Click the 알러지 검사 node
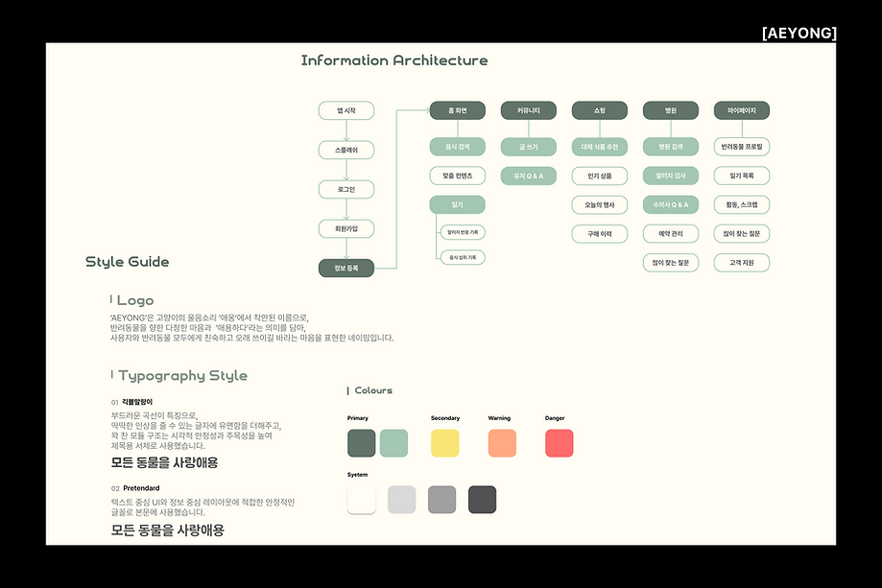Image resolution: width=882 pixels, height=588 pixels. [x=671, y=176]
